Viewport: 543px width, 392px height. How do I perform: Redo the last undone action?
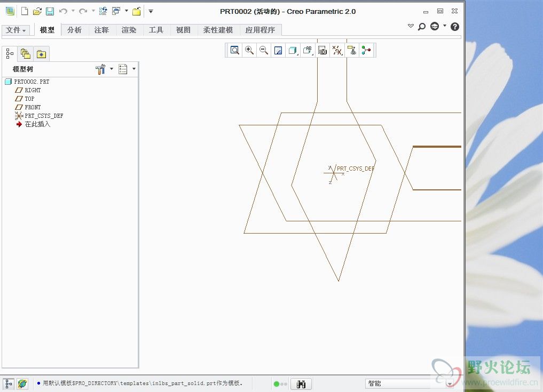[x=83, y=11]
